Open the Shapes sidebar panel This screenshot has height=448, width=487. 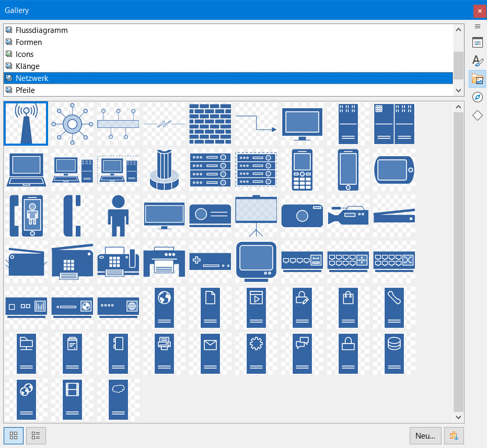click(x=477, y=115)
